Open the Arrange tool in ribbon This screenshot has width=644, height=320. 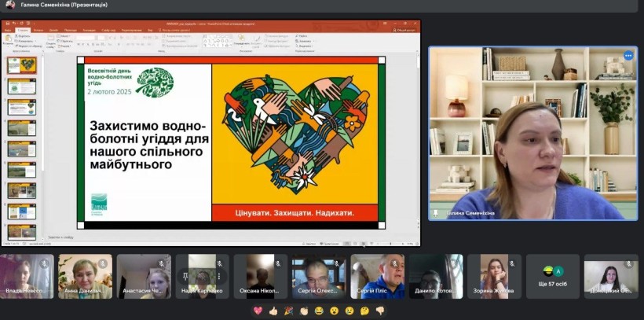point(242,40)
